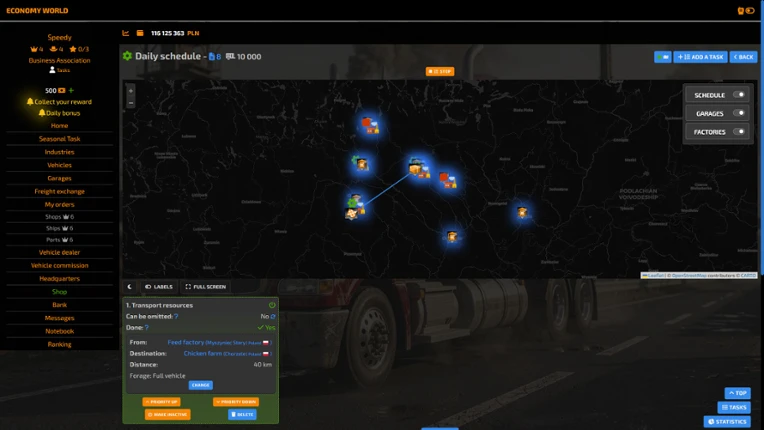Open Freight exchange from the sidebar
764x430 pixels.
(x=59, y=191)
